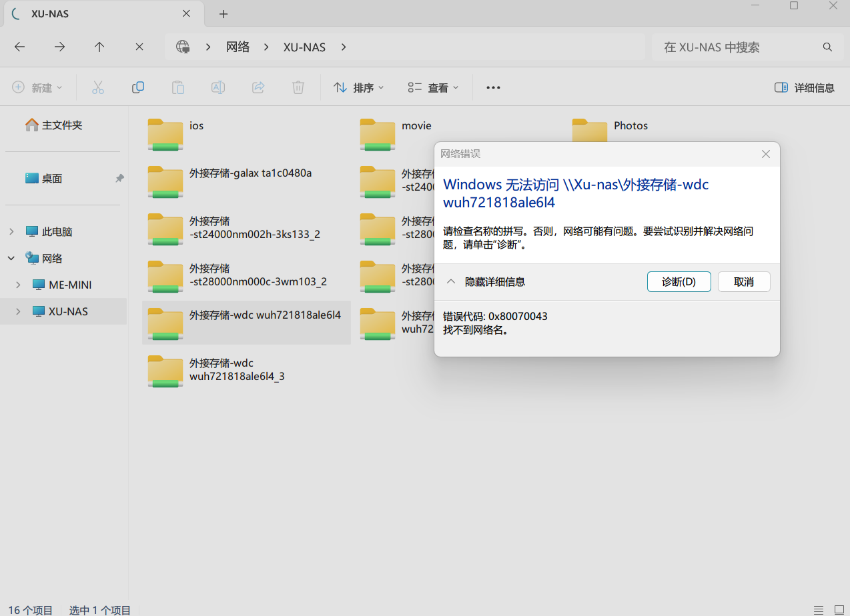Open the three-dot more options menu
Screen dimensions: 850x616
(x=493, y=87)
